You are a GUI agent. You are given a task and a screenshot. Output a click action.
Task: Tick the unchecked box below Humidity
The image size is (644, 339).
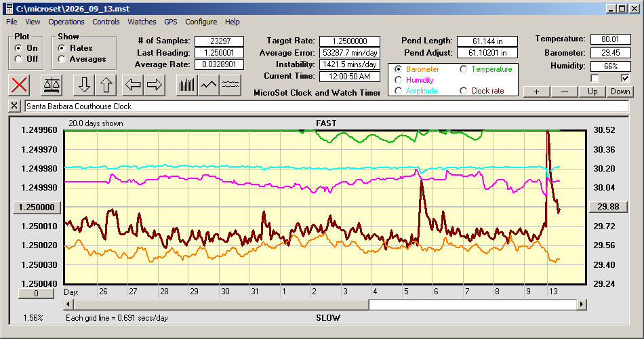(x=595, y=78)
